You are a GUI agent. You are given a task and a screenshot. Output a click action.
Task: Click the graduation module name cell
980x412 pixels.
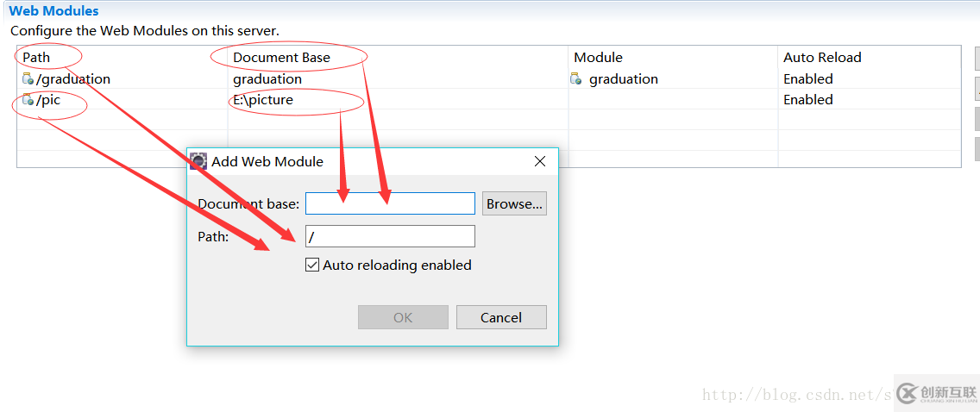pyautogui.click(x=624, y=79)
